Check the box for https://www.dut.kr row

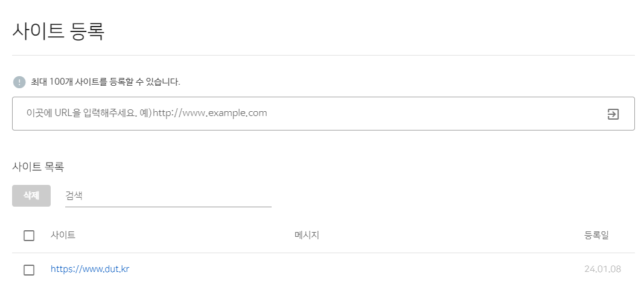pos(29,270)
